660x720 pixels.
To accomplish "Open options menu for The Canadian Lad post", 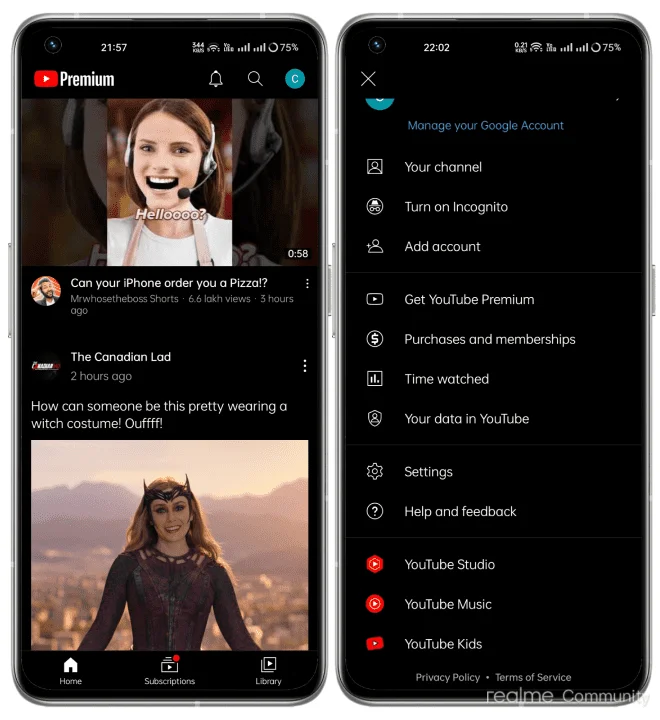I will (x=305, y=366).
